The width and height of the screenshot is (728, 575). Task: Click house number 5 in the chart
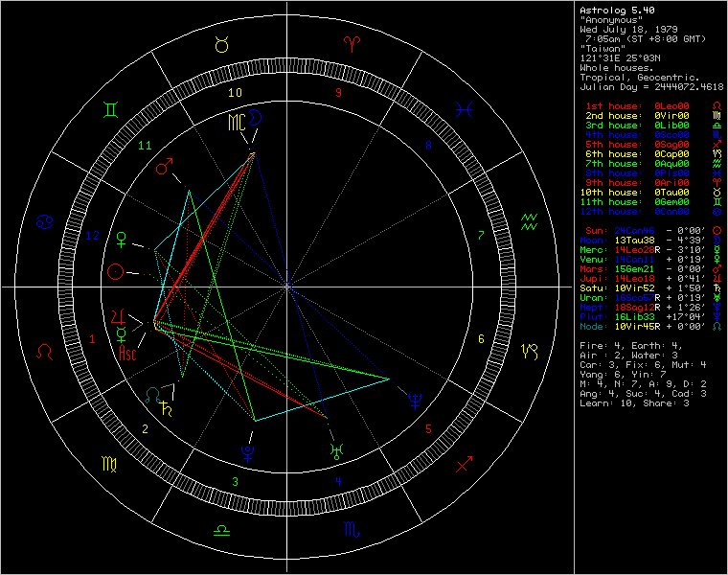click(x=428, y=429)
